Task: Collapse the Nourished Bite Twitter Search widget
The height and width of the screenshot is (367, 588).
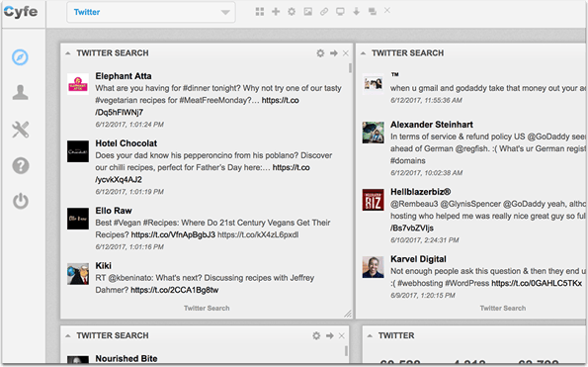Action: click(68, 335)
